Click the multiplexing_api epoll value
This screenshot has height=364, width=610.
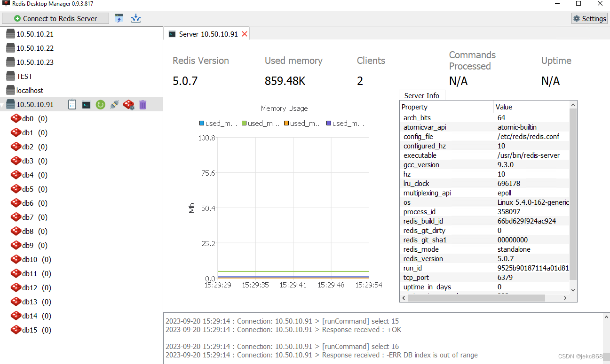point(504,193)
